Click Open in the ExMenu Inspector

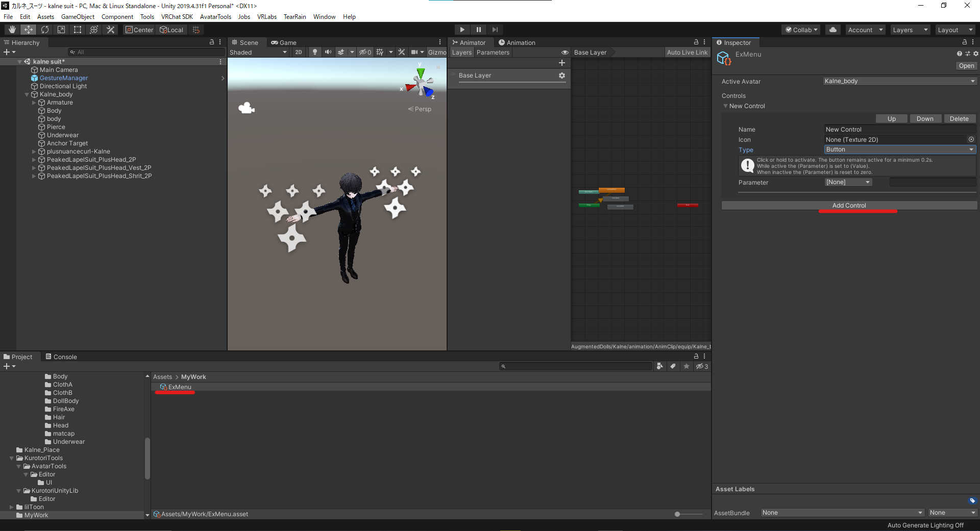click(966, 66)
